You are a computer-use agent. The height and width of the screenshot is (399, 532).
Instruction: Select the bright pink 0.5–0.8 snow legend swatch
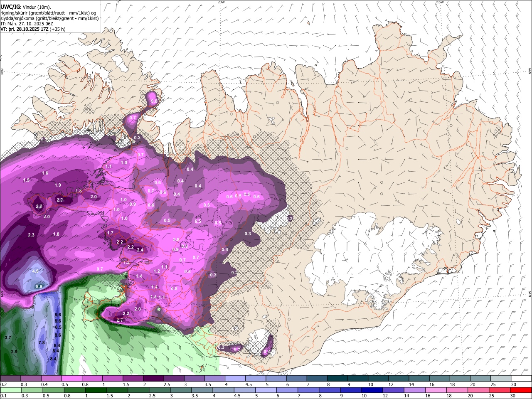tap(72, 379)
